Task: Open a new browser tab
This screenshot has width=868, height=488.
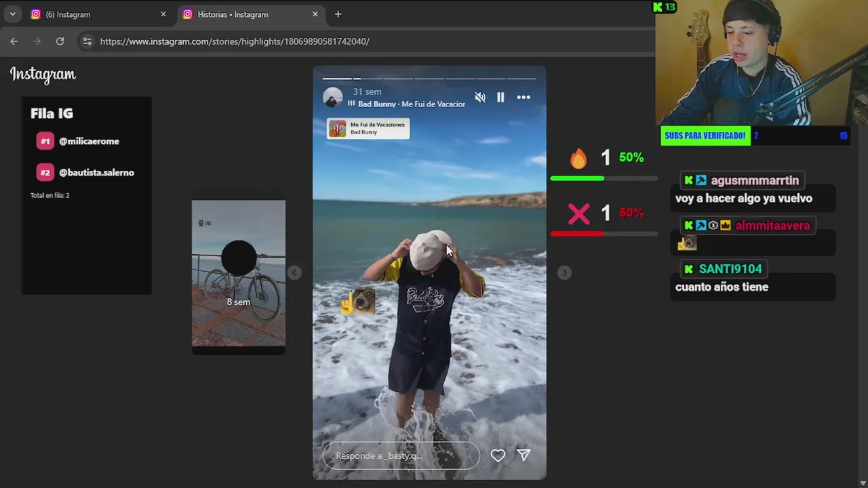Action: 338,14
